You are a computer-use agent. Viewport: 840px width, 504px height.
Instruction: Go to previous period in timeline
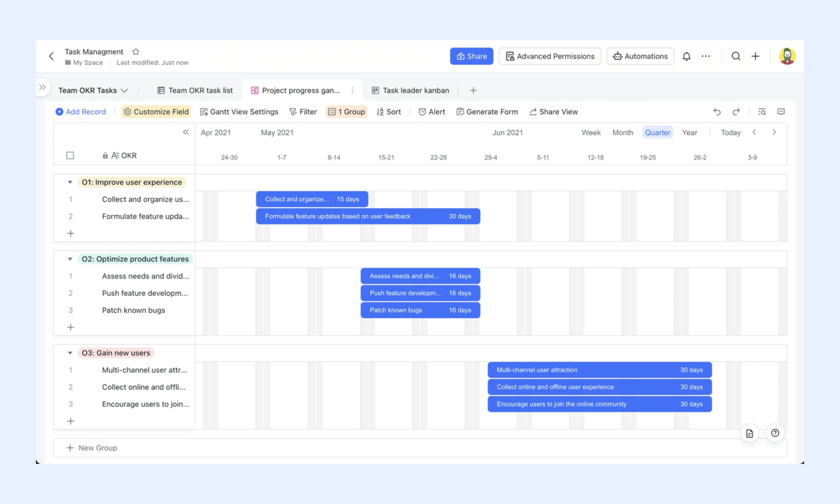[754, 132]
